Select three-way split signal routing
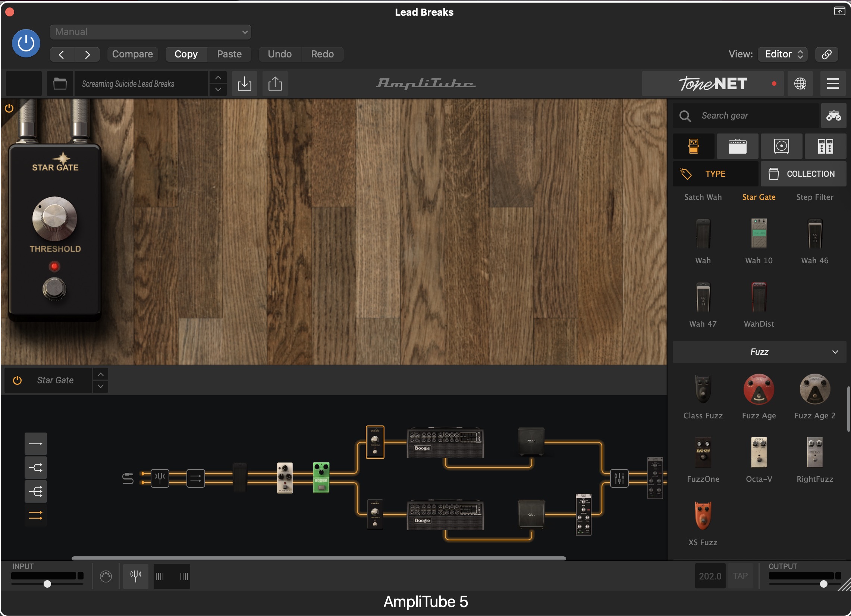 [36, 492]
